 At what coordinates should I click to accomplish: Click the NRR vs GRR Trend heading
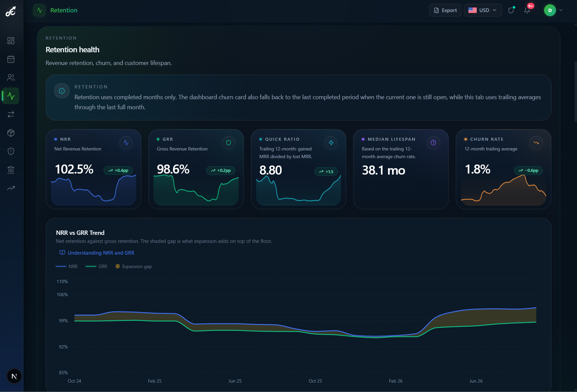tap(80, 233)
